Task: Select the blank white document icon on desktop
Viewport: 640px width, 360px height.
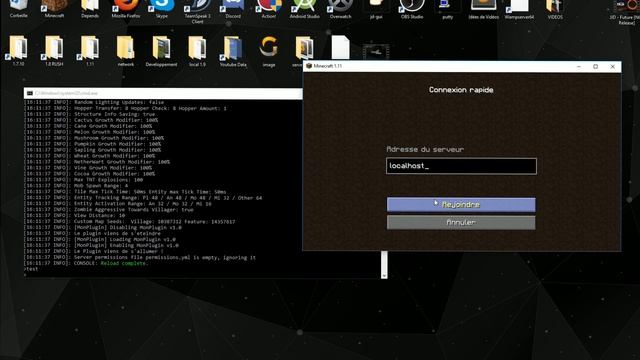Action: point(340,47)
